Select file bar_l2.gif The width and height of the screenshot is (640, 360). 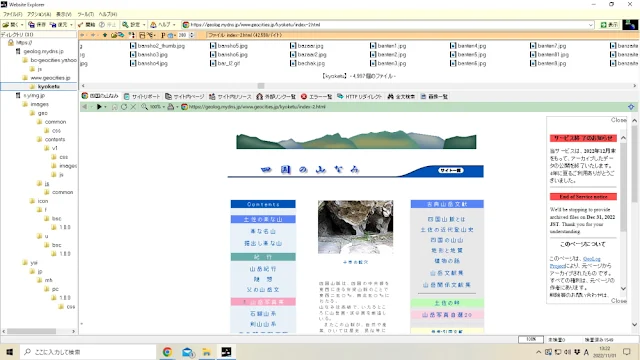224,64
